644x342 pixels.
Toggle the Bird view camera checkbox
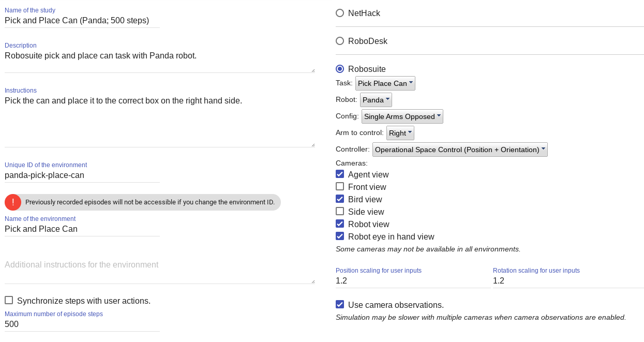click(340, 199)
